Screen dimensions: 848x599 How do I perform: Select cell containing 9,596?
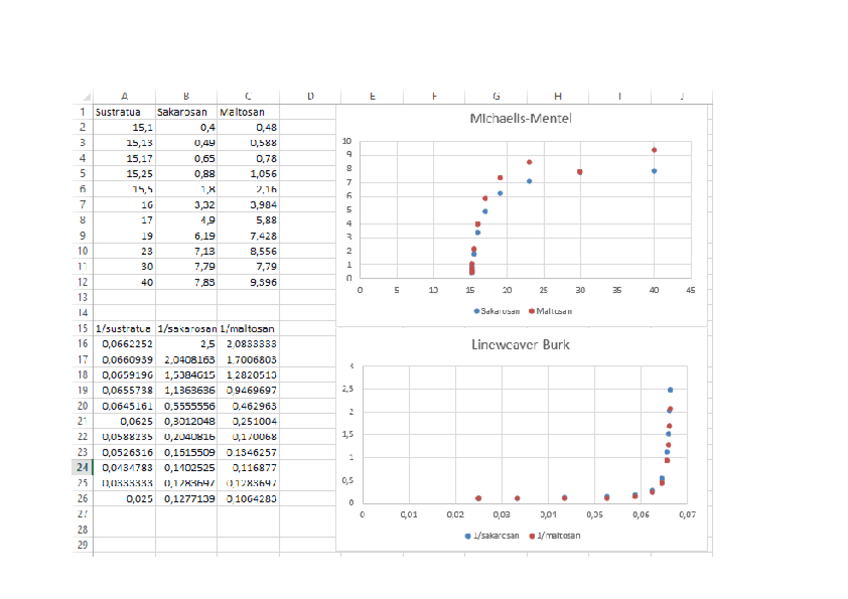click(248, 282)
